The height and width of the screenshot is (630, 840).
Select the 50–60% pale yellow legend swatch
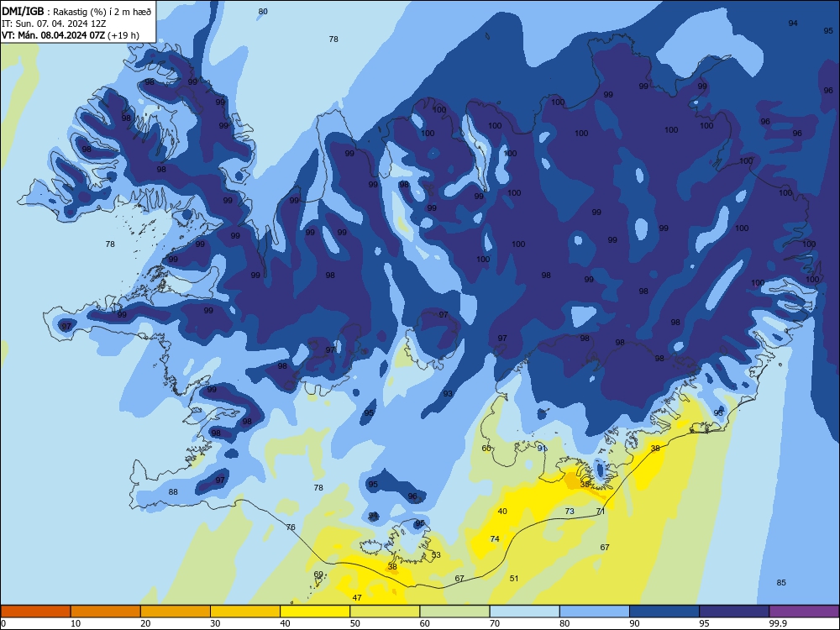pyautogui.click(x=385, y=612)
